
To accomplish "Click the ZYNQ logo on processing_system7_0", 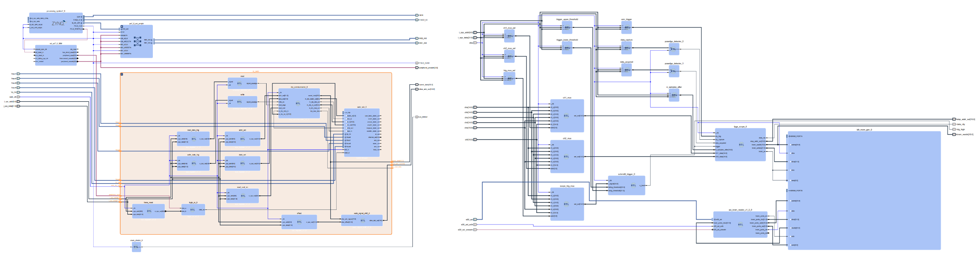I will coord(58,23).
